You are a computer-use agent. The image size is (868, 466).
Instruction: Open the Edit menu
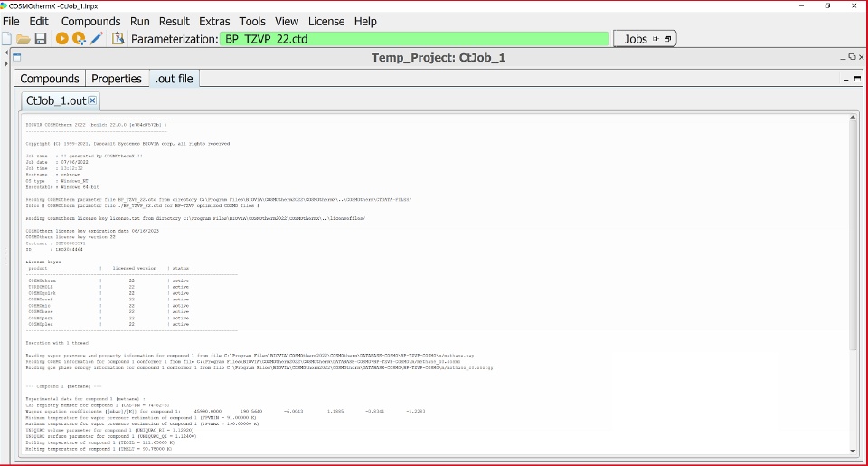39,21
